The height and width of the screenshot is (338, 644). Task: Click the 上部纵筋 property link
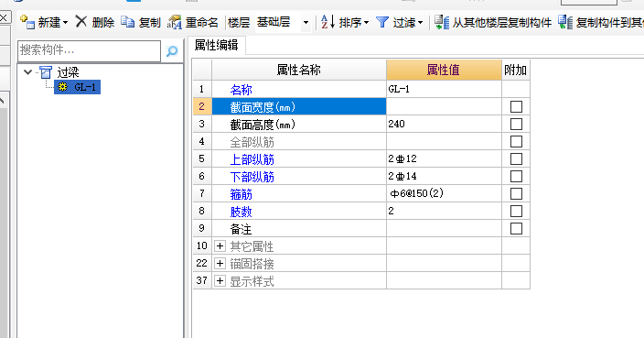tap(252, 159)
